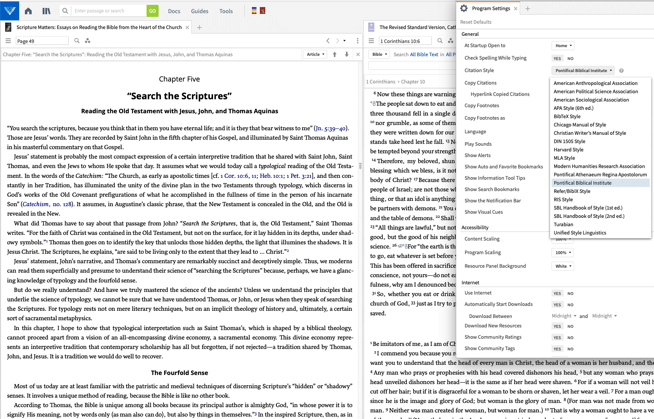This screenshot has width=654, height=419.
Task: Open the Tools menu
Action: (226, 11)
